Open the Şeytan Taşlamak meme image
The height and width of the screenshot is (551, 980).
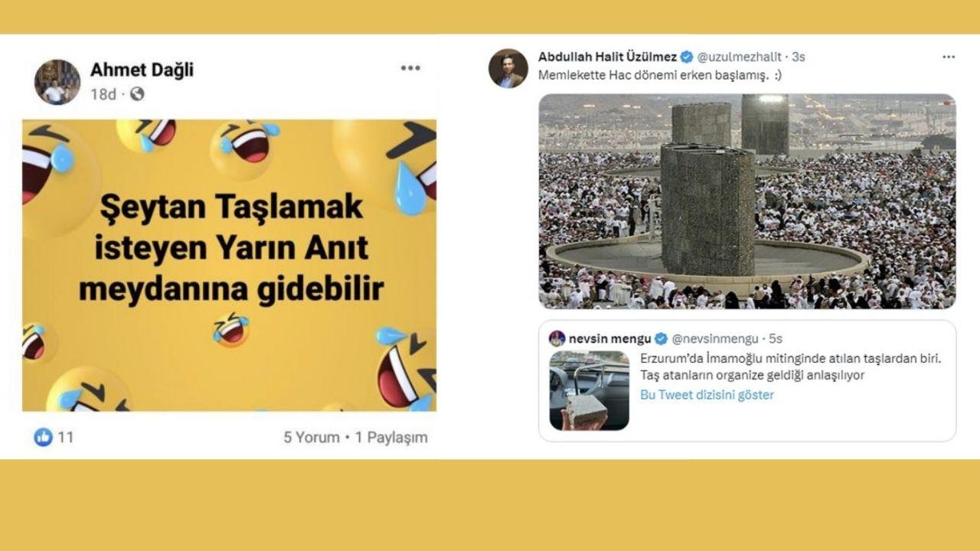tap(229, 265)
